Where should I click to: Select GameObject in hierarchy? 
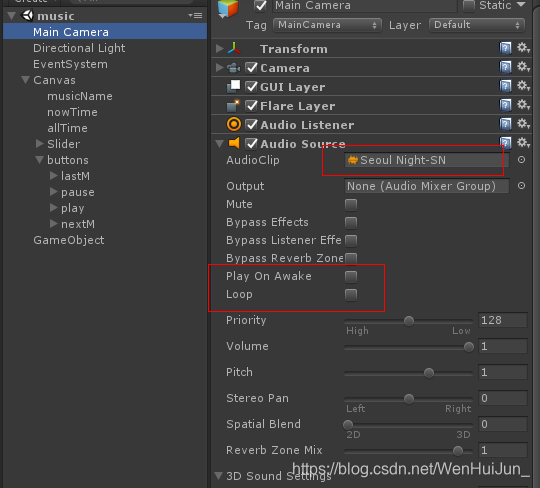click(69, 240)
